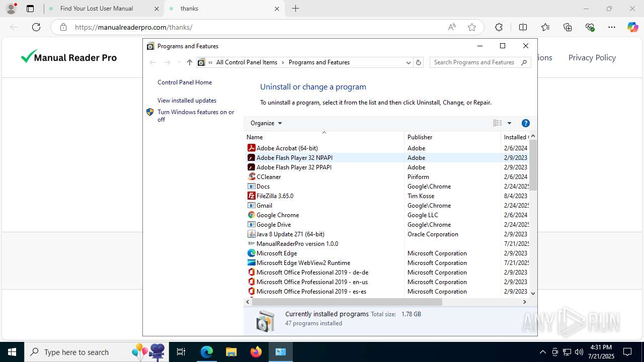Open the view options dropdown arrow
Image resolution: width=644 pixels, height=362 pixels.
click(509, 123)
